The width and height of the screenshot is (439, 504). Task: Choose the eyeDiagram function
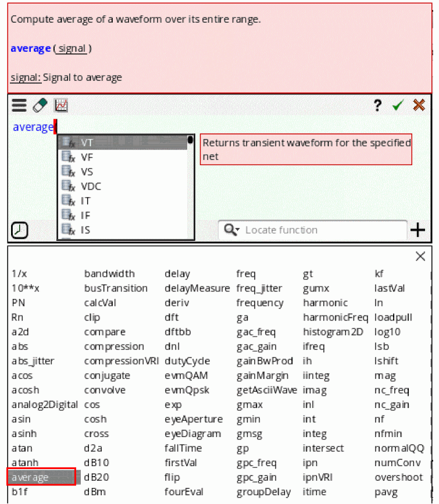192,434
